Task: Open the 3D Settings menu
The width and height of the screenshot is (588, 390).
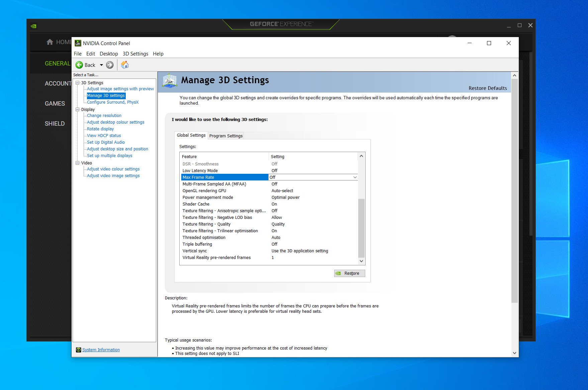Action: (x=135, y=54)
